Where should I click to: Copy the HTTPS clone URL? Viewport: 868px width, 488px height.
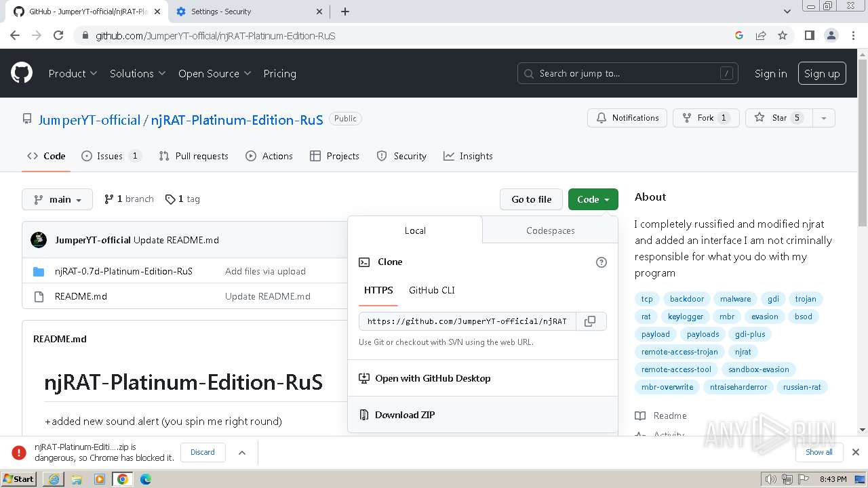(x=591, y=321)
